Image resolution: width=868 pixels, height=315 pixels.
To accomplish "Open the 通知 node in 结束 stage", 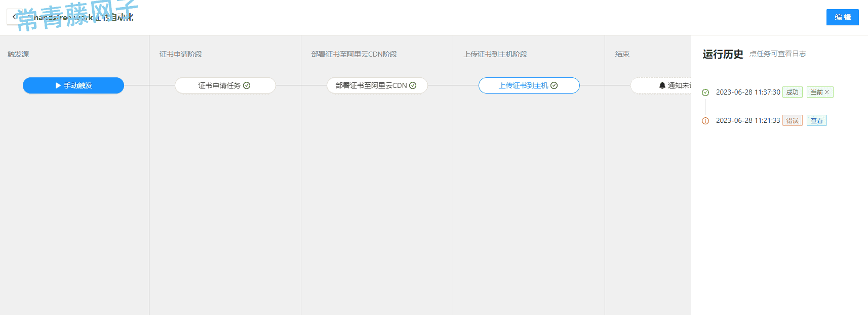I will click(661, 85).
